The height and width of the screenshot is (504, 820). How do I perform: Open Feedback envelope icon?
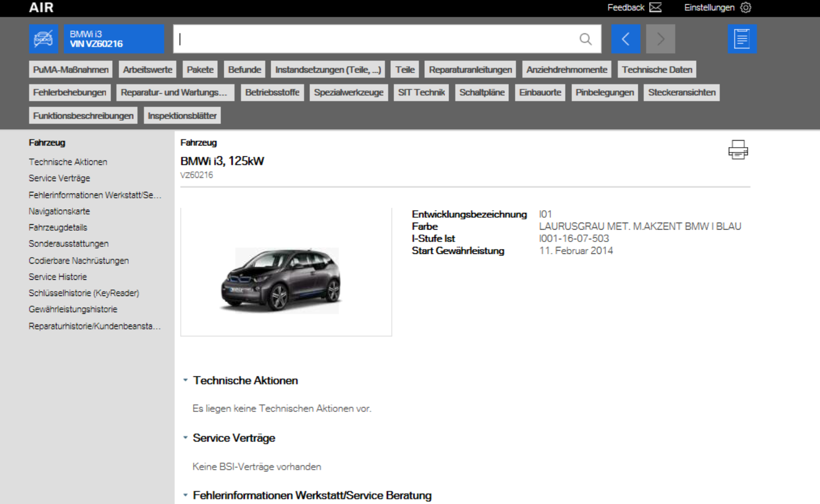click(x=655, y=8)
